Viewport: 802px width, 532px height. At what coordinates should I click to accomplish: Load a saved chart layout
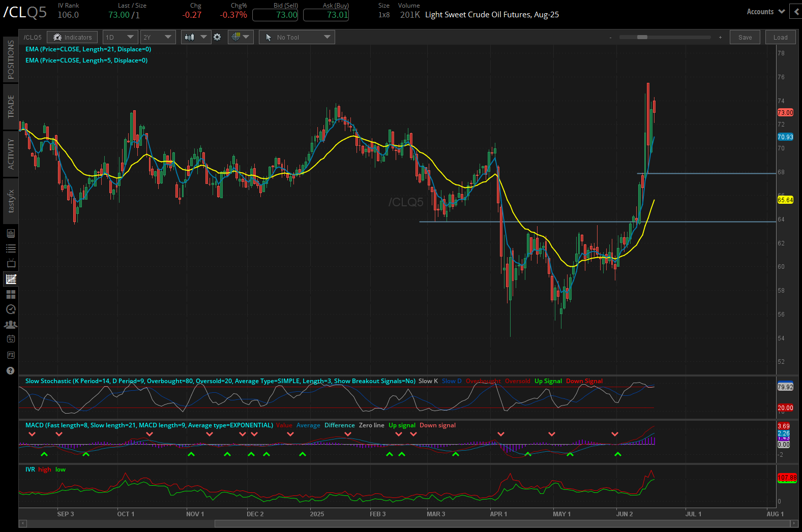[780, 37]
